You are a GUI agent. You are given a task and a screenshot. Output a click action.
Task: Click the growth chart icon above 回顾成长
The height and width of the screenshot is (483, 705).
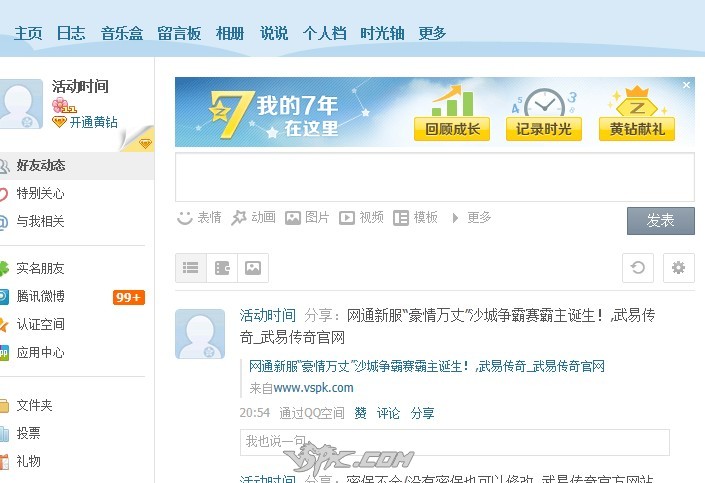pos(452,101)
